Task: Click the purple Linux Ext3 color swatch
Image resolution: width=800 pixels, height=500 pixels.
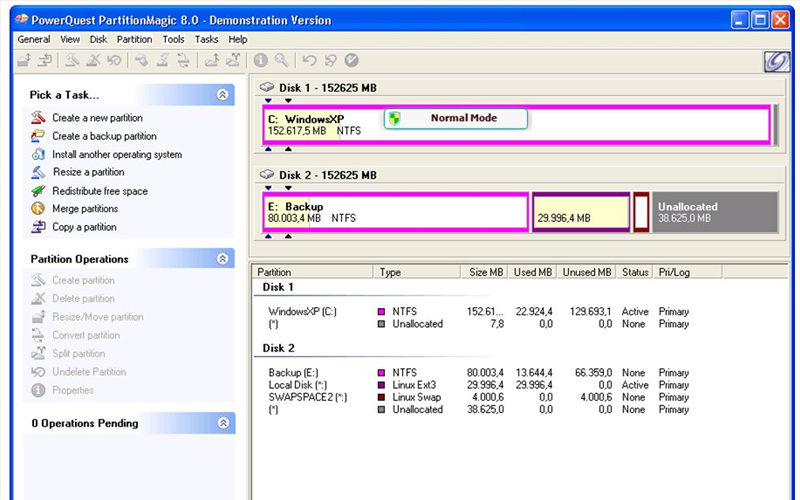Action: coord(381,385)
